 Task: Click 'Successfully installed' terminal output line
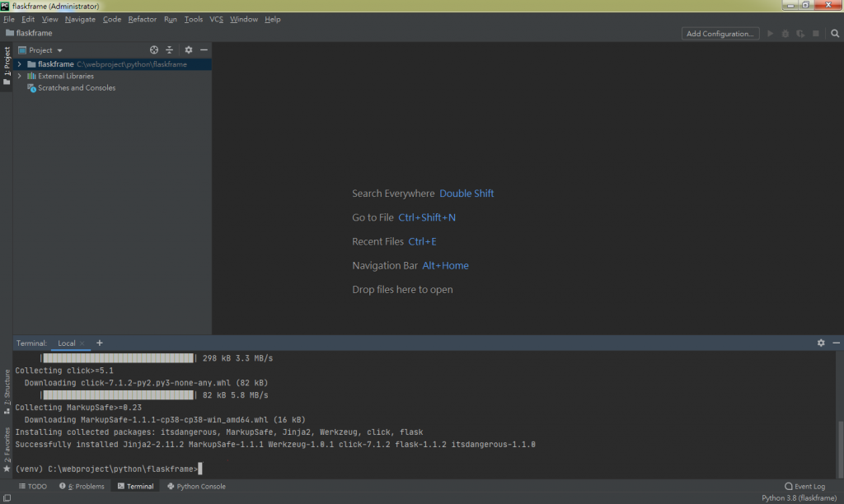[x=275, y=445]
